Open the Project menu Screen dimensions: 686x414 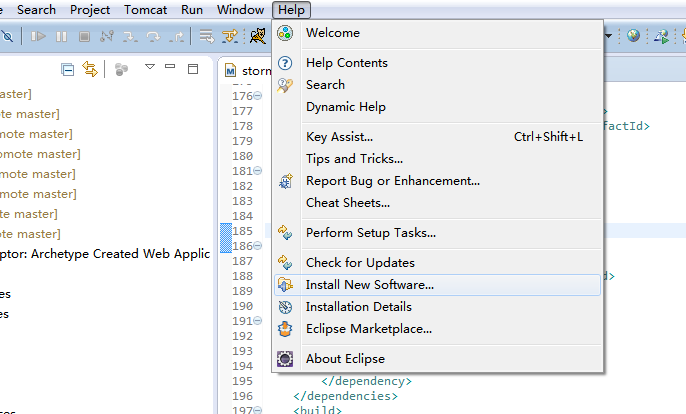pyautogui.click(x=90, y=10)
